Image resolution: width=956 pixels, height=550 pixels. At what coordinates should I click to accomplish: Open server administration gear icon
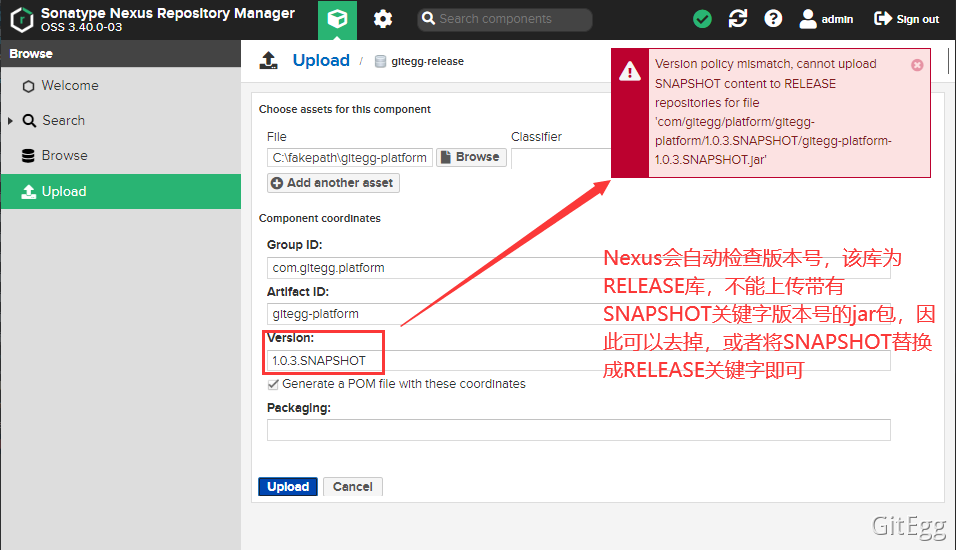pos(383,20)
